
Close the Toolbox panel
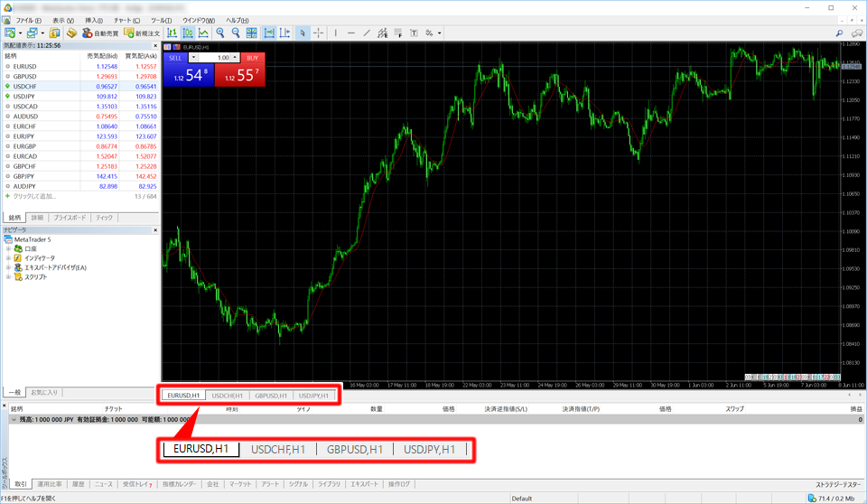click(x=5, y=406)
